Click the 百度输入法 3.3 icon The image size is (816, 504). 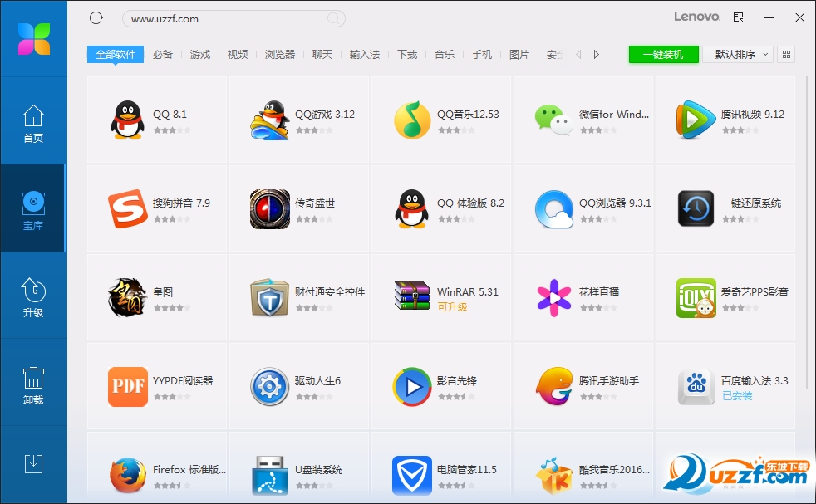click(696, 387)
